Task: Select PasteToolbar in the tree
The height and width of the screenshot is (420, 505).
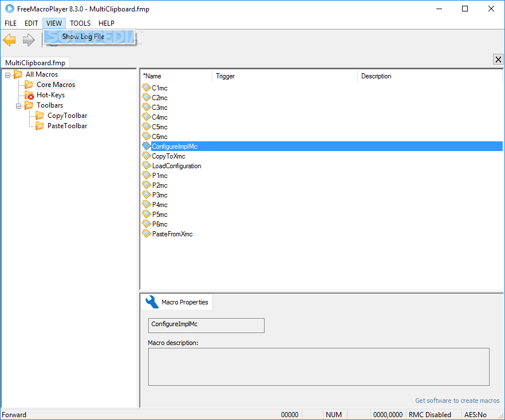Action: pyautogui.click(x=68, y=126)
